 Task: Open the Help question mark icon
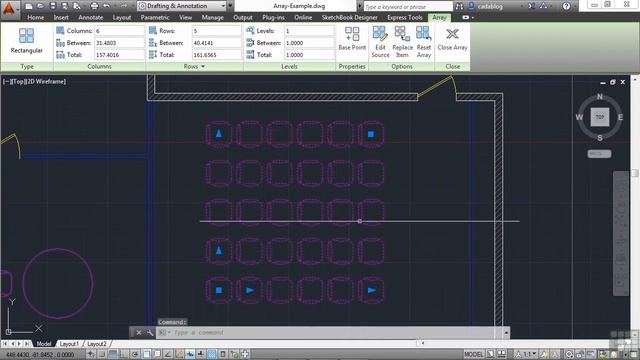pos(566,6)
